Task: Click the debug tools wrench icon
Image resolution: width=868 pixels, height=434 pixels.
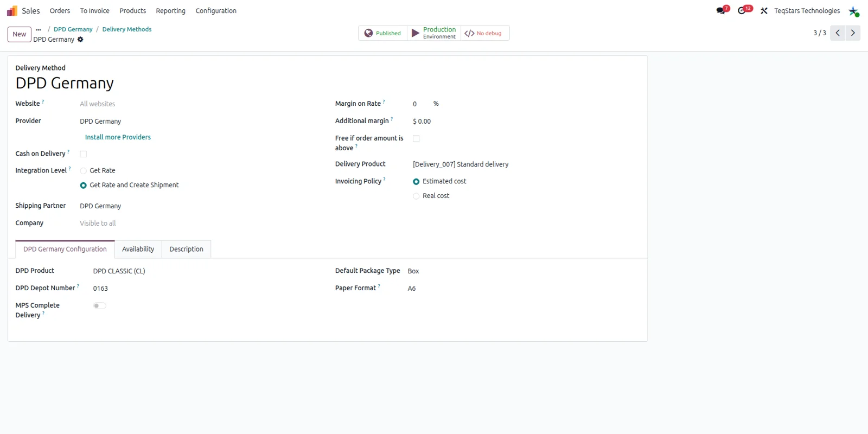Action: tap(764, 11)
